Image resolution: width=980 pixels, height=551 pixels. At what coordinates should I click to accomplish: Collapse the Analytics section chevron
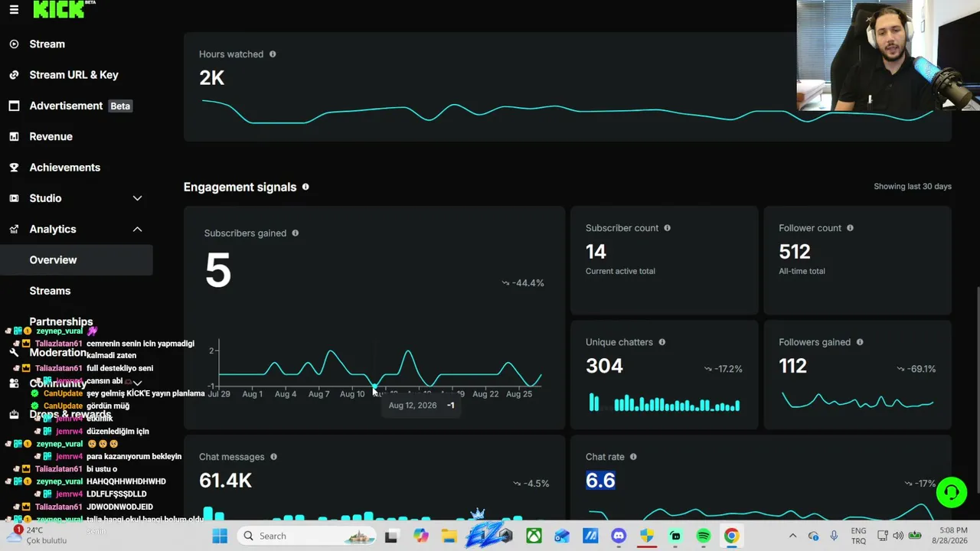pyautogui.click(x=138, y=229)
